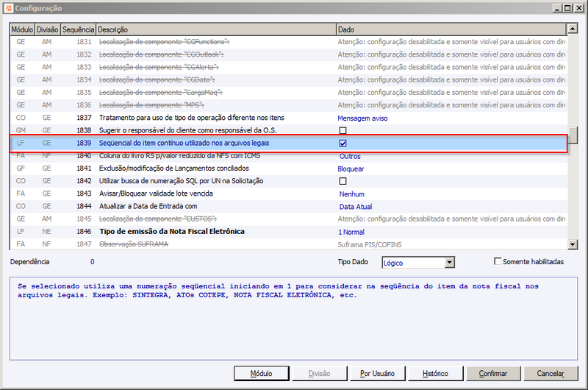Click the Bloquear value in row 1841

(x=351, y=169)
